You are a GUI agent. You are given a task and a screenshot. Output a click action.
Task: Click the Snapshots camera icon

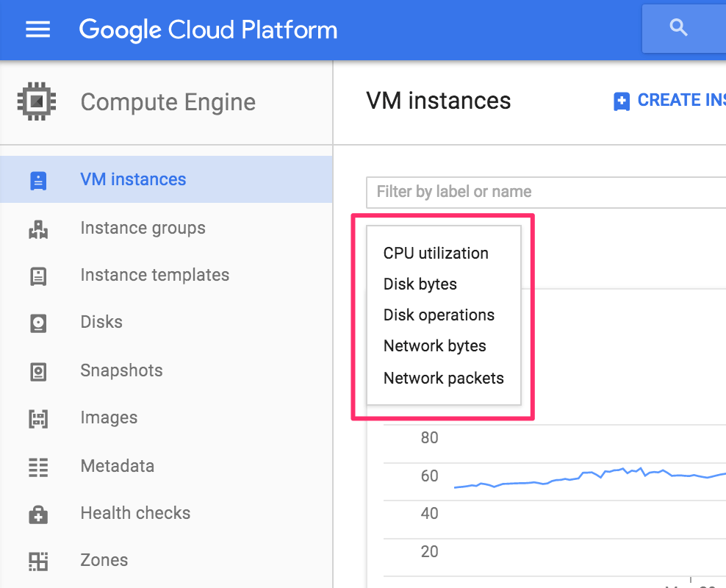[x=38, y=371]
